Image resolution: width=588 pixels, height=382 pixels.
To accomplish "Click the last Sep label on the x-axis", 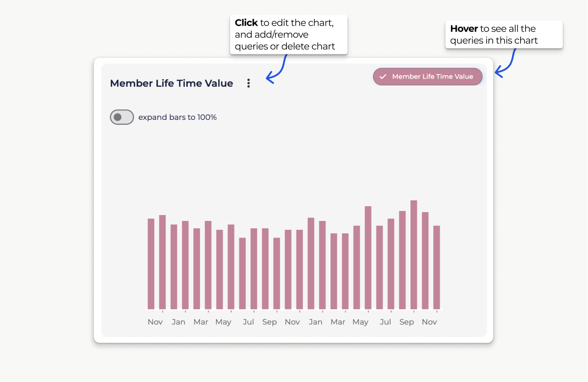I will pos(407,322).
